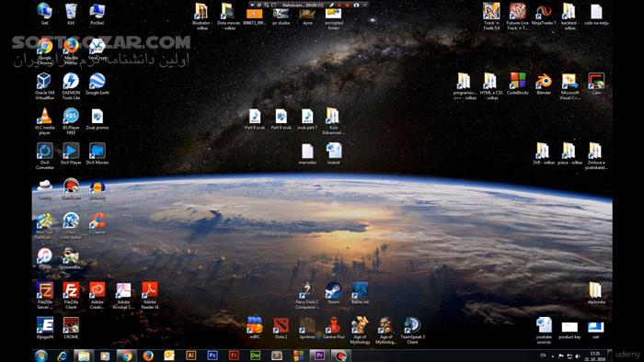Launch TeamSpeak 3 Client shortcut
The width and height of the screenshot is (644, 362).
(x=412, y=330)
